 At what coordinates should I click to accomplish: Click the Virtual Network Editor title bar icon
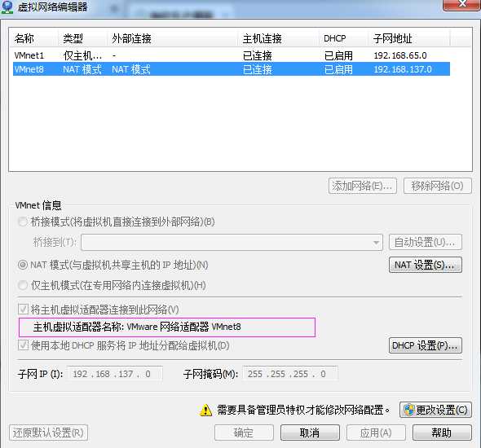[x=7, y=7]
